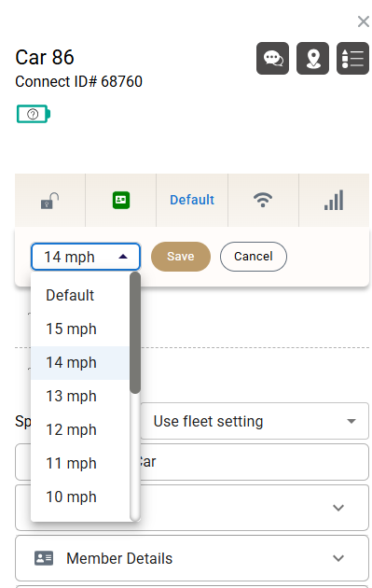
Task: Open the list view icon button
Action: (x=352, y=59)
